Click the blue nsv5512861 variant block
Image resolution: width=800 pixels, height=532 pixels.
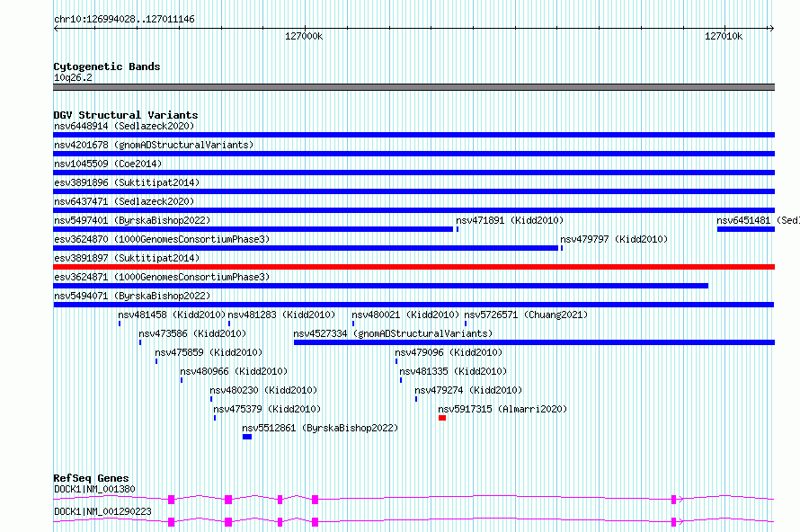click(247, 437)
